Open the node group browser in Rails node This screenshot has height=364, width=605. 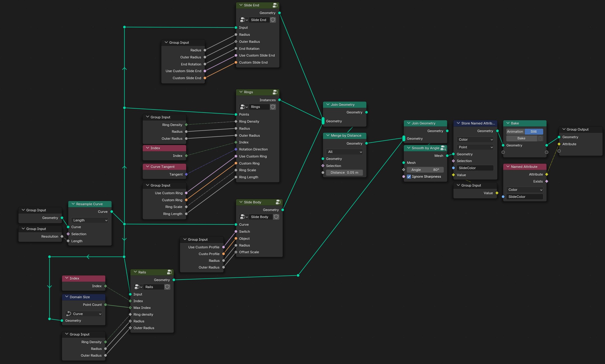point(138,287)
